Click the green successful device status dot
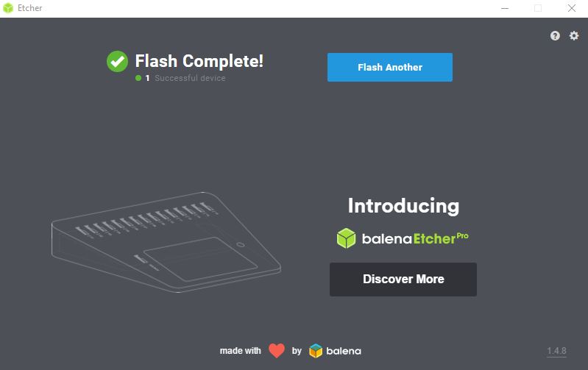588x370 pixels. [x=138, y=78]
